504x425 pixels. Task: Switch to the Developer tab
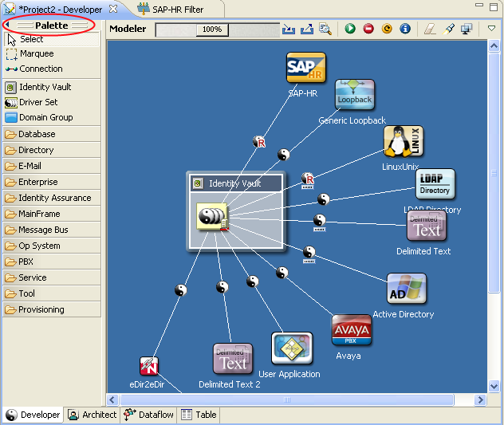coord(33,415)
